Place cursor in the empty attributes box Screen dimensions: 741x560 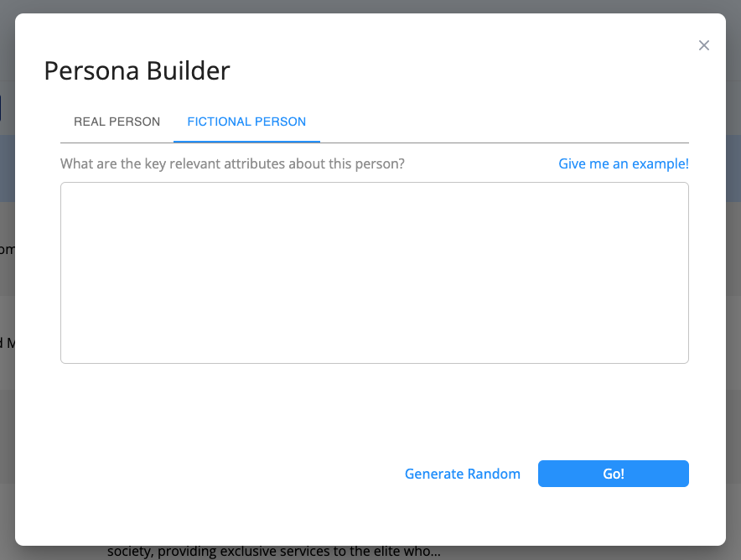374,272
